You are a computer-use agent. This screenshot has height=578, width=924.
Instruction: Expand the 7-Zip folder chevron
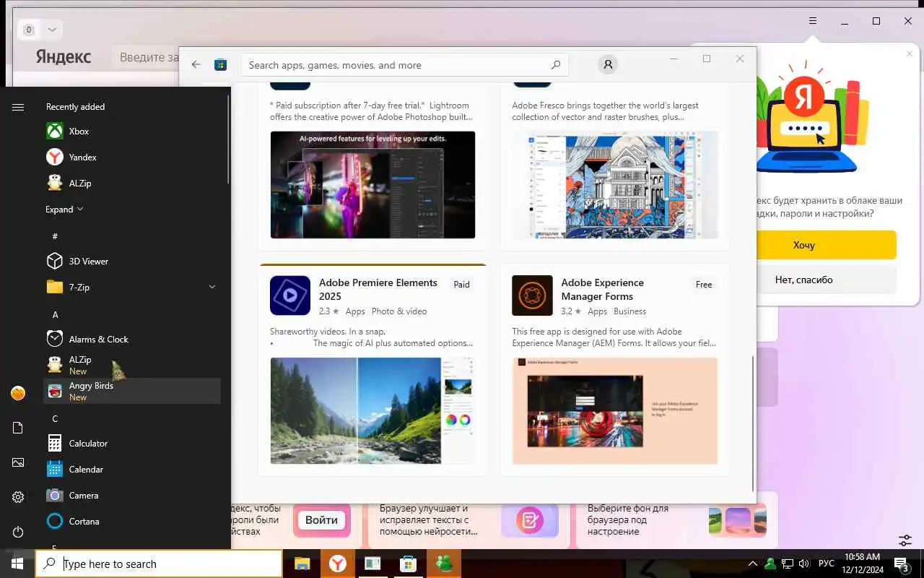(x=212, y=288)
